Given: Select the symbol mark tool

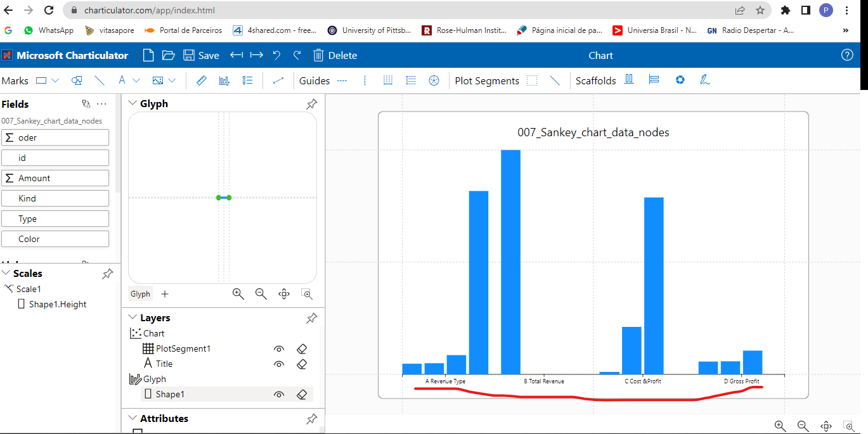Looking at the screenshot, I should tap(77, 80).
